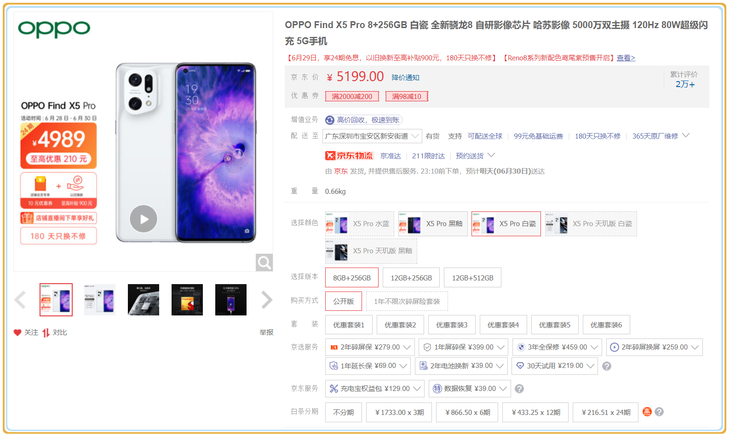This screenshot has width=730, height=437.
Task: Select the ¥1733.00 x 3期 installment
Action: point(399,412)
